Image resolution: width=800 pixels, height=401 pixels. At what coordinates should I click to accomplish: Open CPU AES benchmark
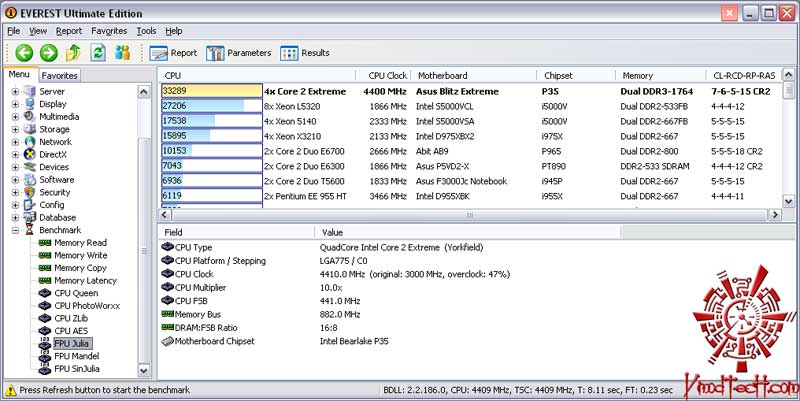coord(71,331)
